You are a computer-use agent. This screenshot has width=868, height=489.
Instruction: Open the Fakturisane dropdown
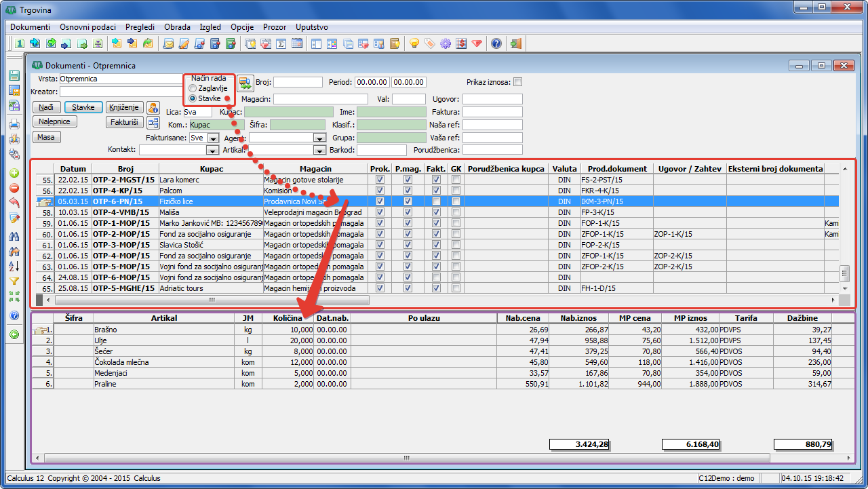[x=213, y=138]
